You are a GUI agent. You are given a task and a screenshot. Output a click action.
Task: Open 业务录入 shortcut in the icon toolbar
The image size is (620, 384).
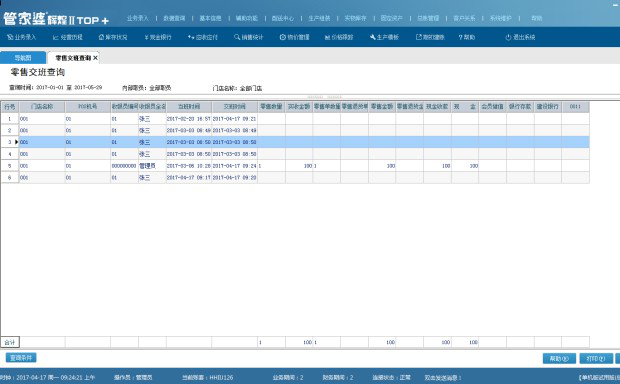click(22, 37)
